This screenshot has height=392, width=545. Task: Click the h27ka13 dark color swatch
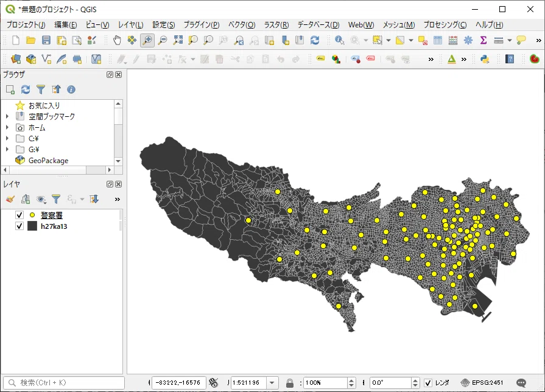click(32, 226)
